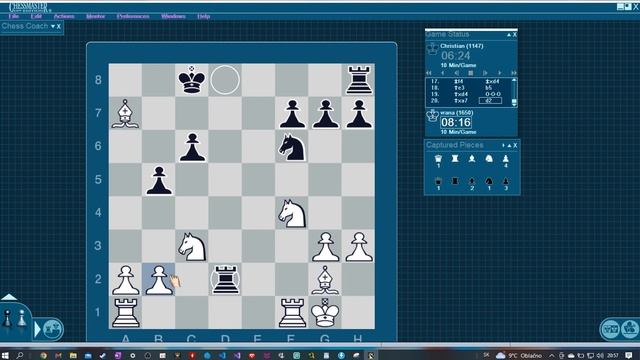640x360 pixels.
Task: Step back one move
Action: click(x=443, y=73)
